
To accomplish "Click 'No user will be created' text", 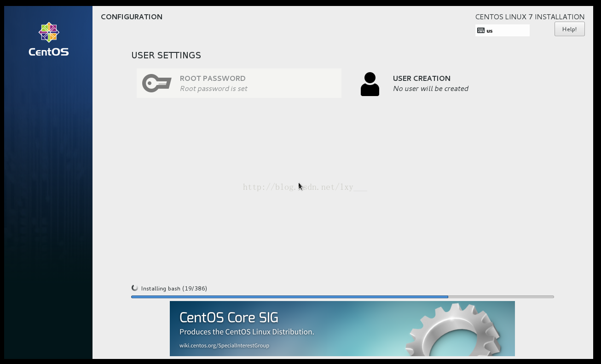I will 431,89.
